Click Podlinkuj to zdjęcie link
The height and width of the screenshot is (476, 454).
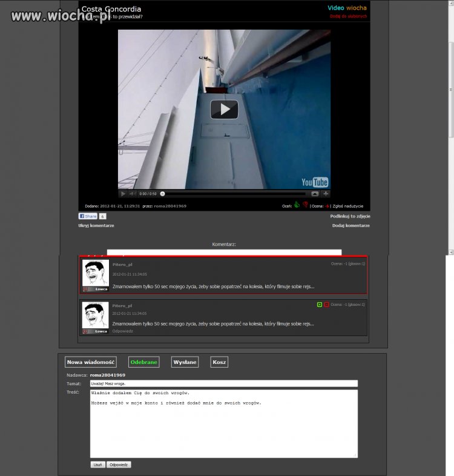point(350,216)
